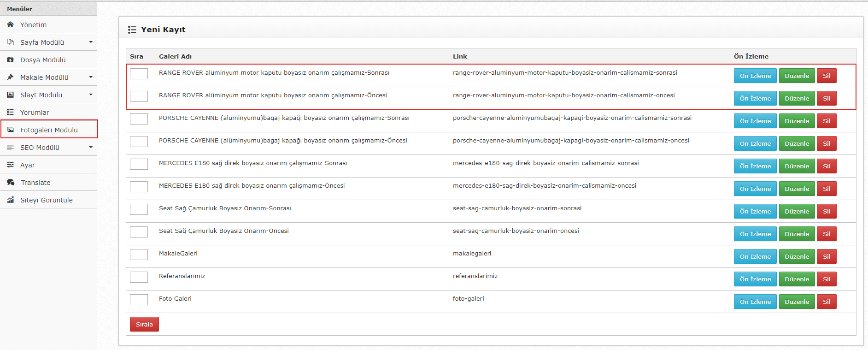Click the chat bubbles icon beside Translate
This screenshot has height=350, width=868.
click(x=11, y=182)
